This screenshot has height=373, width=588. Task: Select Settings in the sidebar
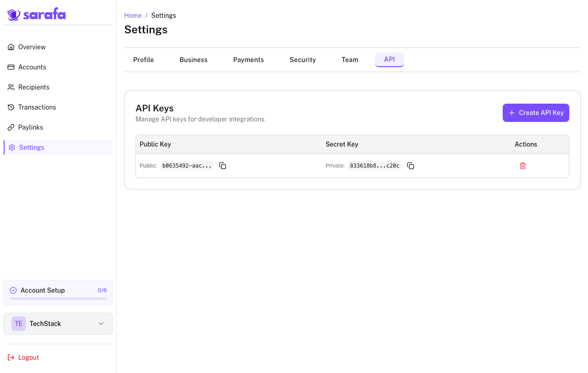point(58,147)
